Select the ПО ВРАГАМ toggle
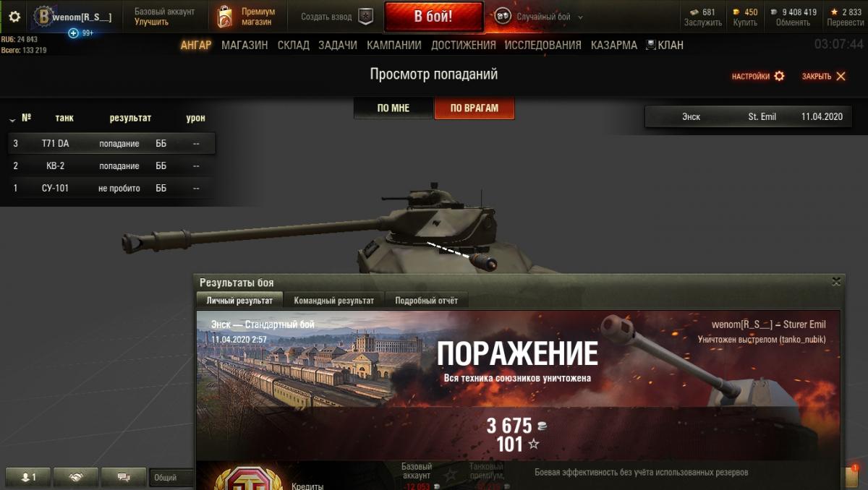Screen dimensions: 868x490 coord(475,108)
